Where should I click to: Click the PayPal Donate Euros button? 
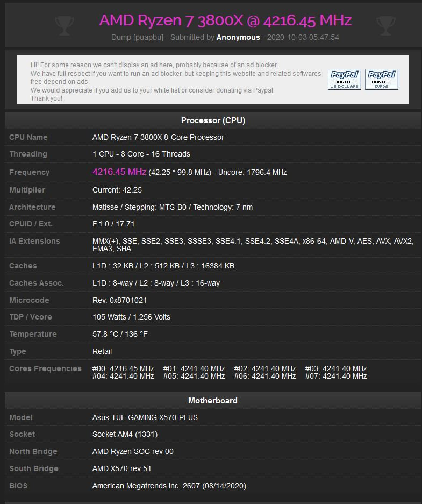(x=382, y=79)
